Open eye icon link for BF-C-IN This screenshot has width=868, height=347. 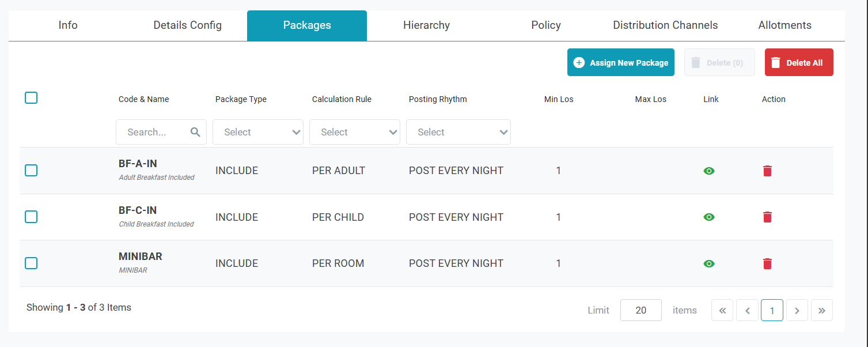click(709, 217)
